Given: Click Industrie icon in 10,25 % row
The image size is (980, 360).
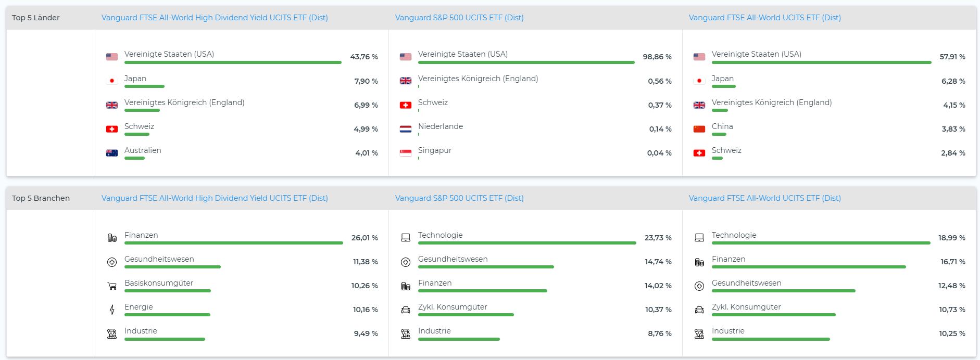Looking at the screenshot, I should point(699,334).
